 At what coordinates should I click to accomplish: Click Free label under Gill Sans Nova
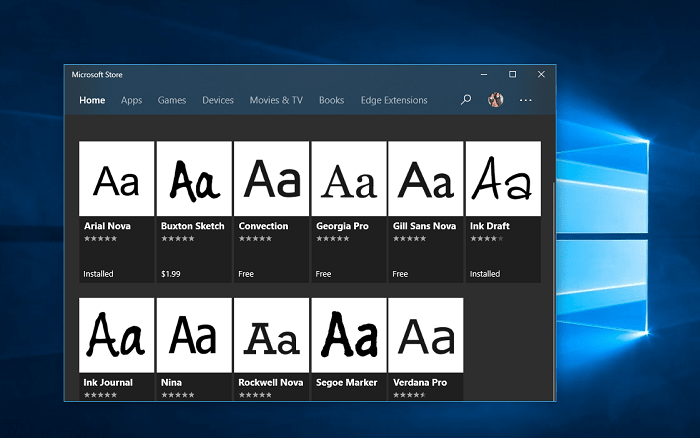400,274
